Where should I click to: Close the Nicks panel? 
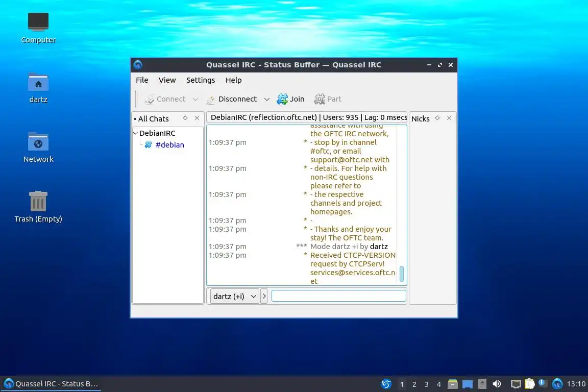point(449,118)
